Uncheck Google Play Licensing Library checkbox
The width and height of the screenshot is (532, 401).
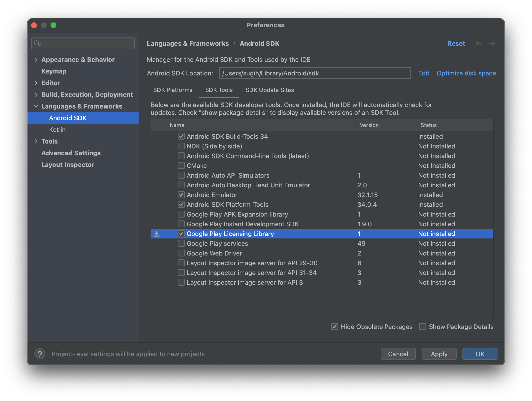tap(181, 234)
